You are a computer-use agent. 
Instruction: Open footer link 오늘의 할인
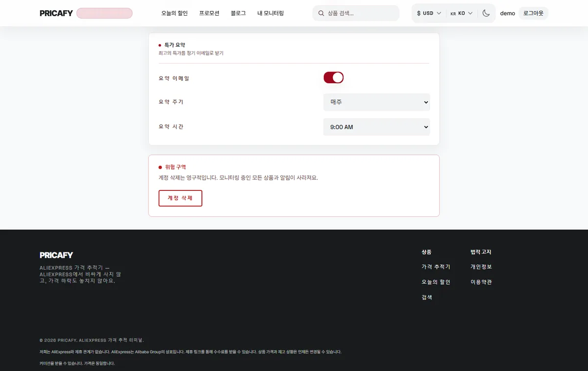pos(436,282)
